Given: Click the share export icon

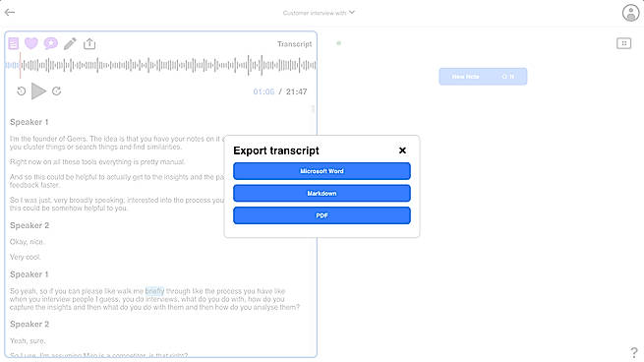Looking at the screenshot, I should pyautogui.click(x=89, y=43).
